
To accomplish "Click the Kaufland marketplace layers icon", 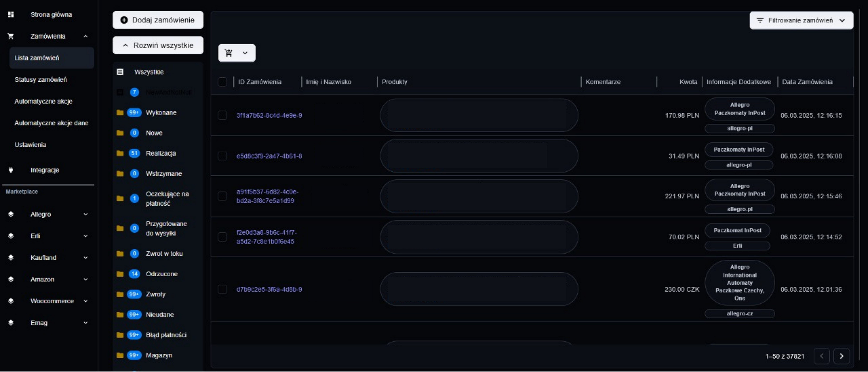I will [x=11, y=258].
